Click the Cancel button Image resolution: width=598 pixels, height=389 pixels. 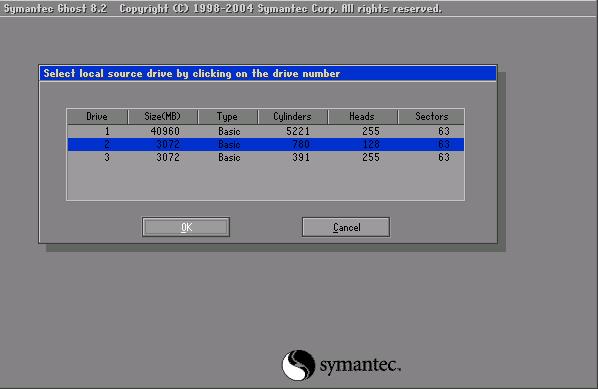pos(346,227)
